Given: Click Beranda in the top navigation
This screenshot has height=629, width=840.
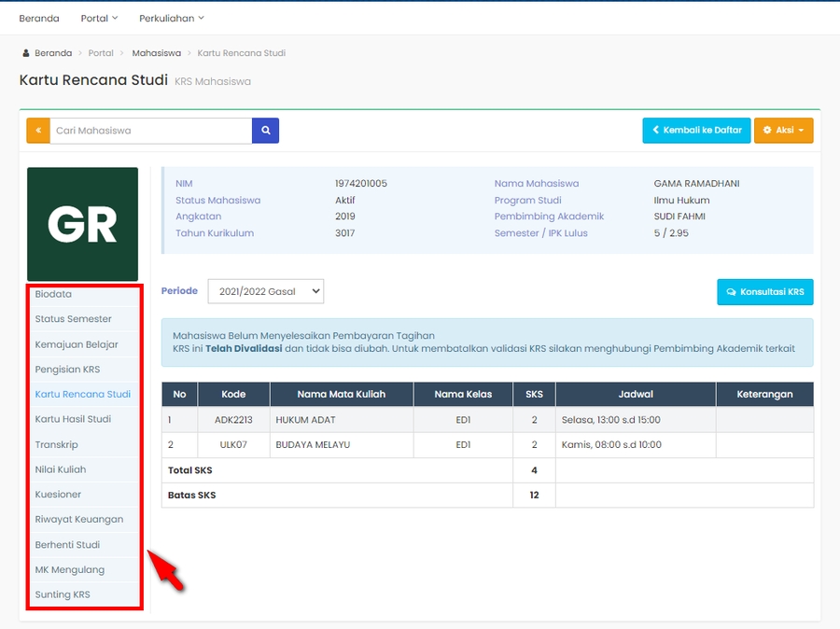Looking at the screenshot, I should [x=39, y=18].
